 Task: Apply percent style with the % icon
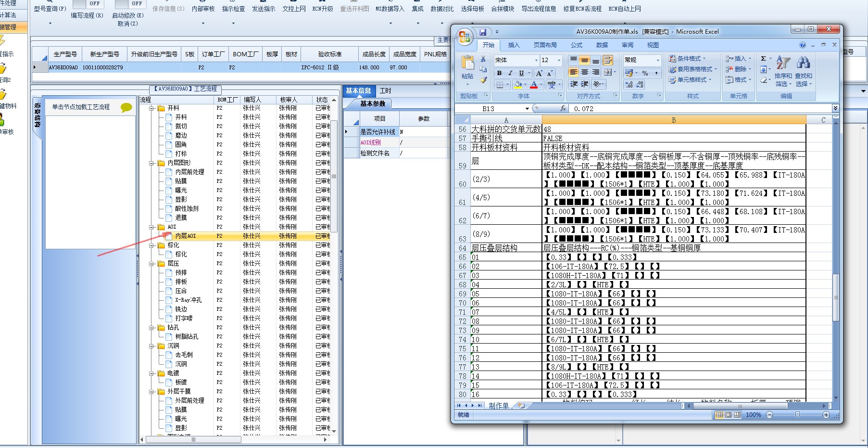[645, 73]
